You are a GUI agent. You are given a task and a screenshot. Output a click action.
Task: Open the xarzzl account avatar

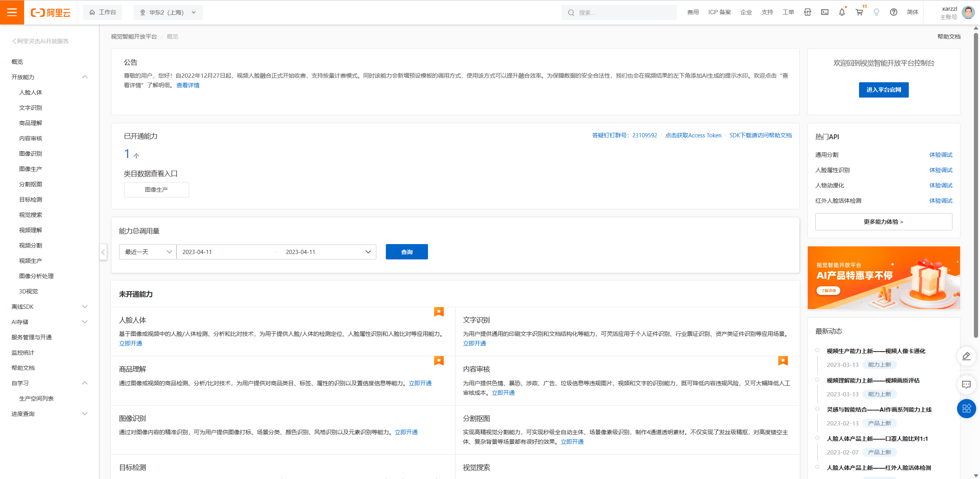pos(968,13)
